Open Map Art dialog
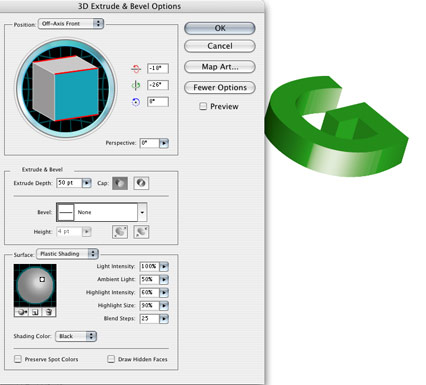The width and height of the screenshot is (426, 385). click(x=220, y=67)
